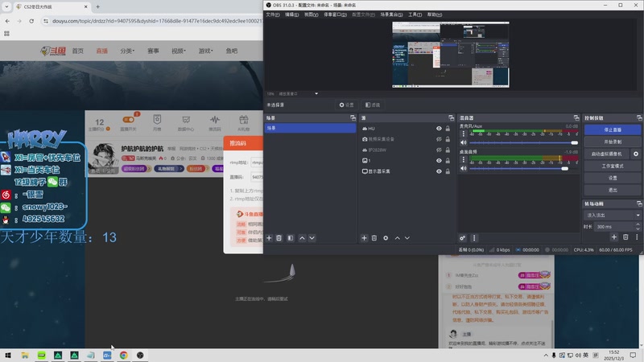Image resolution: width=644 pixels, height=362 pixels.
Task: Mute the Mic/Aux speaker icon
Action: [464, 142]
